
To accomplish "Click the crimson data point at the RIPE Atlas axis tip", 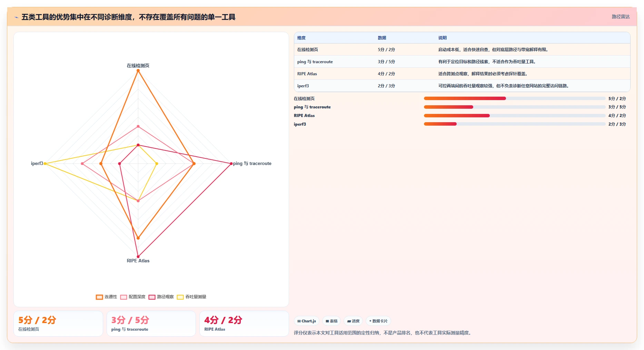I will [x=138, y=256].
